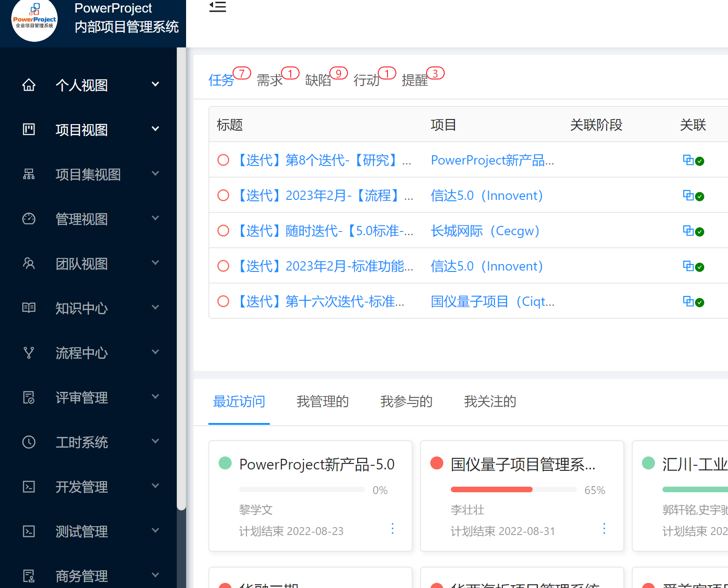Open project link 国仪量子项目（Ciqt
728x588 pixels.
coord(493,302)
